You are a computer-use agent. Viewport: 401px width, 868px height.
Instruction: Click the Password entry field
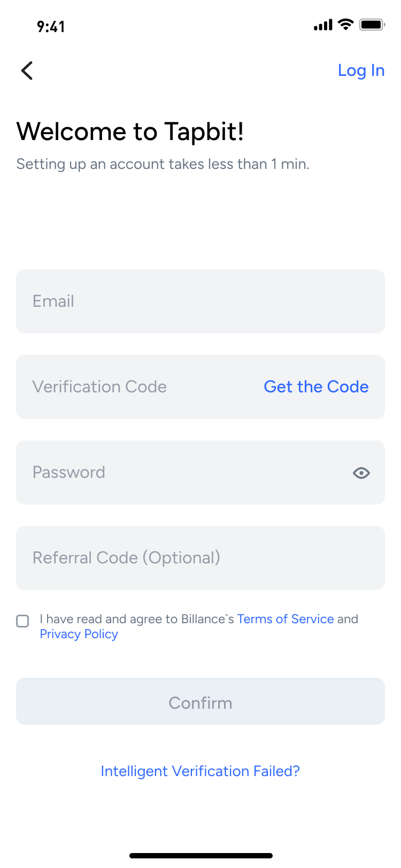click(160, 472)
